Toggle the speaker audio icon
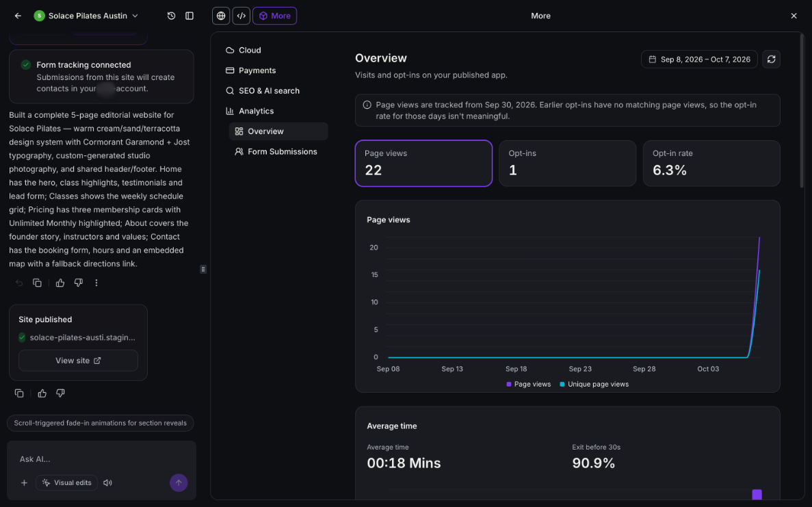The height and width of the screenshot is (507, 812). pyautogui.click(x=107, y=482)
